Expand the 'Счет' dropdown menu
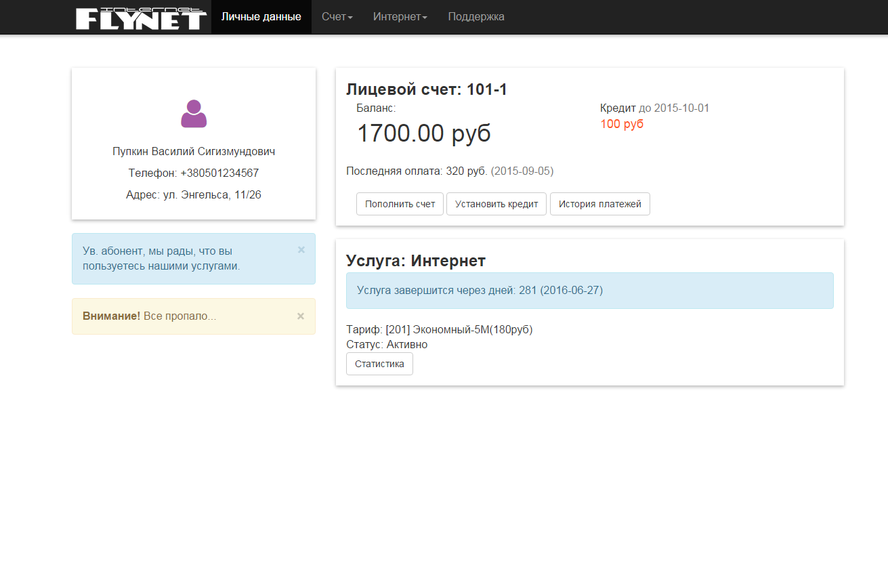 337,17
